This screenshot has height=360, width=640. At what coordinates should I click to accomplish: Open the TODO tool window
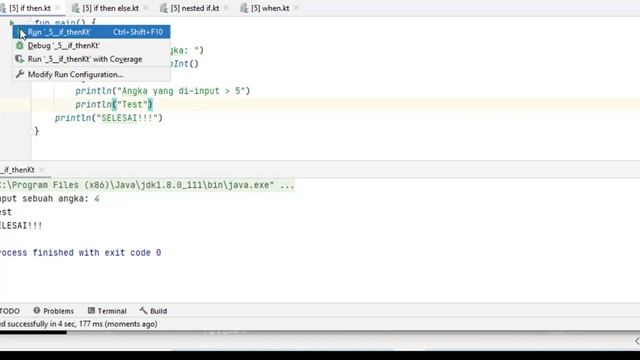point(9,311)
